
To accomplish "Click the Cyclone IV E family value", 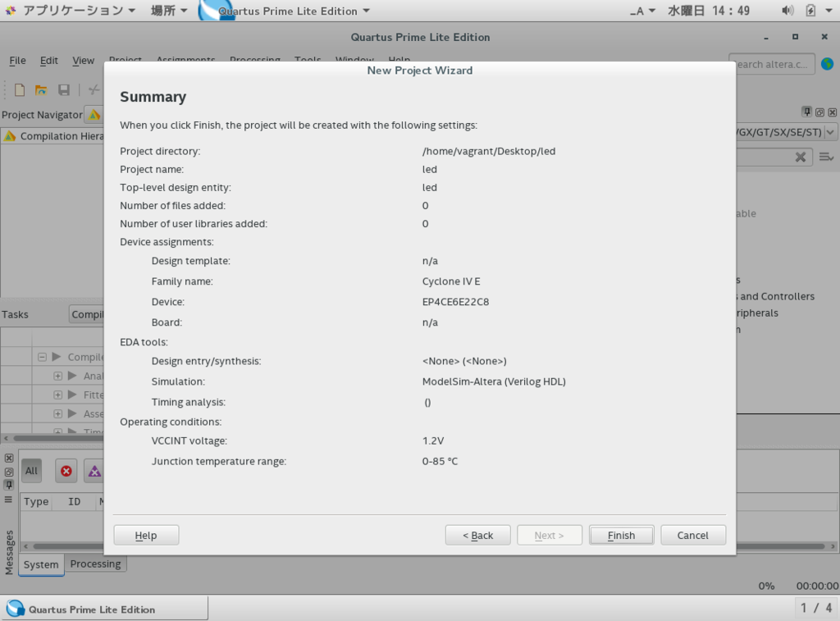I will (x=451, y=281).
